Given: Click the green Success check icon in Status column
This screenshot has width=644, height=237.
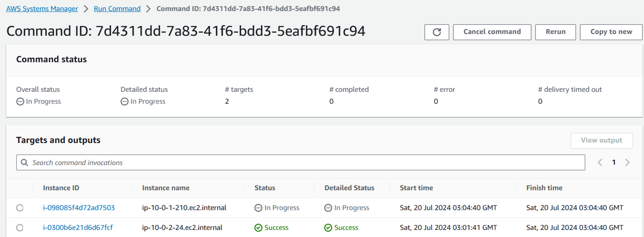Looking at the screenshot, I should tap(258, 228).
